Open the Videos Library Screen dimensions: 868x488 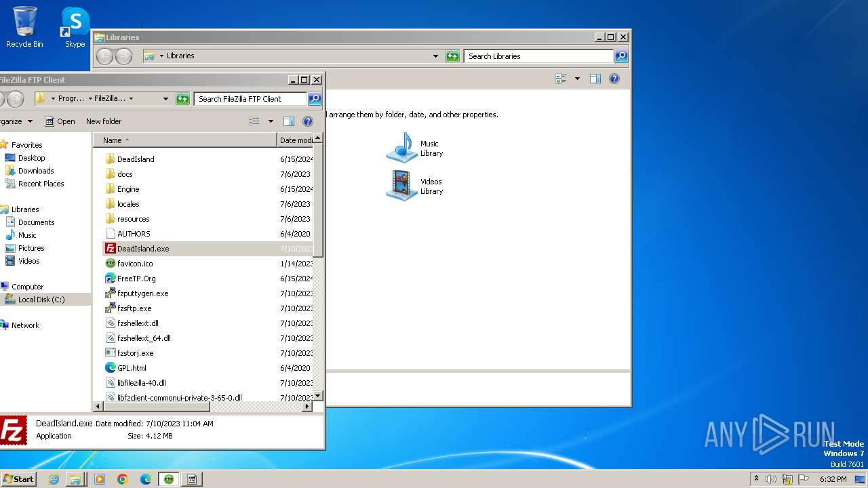pos(415,186)
